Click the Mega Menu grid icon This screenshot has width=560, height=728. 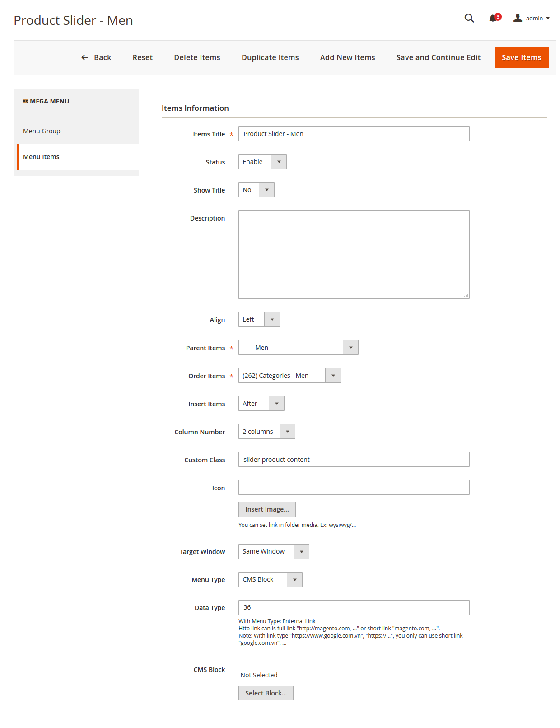[x=25, y=101]
